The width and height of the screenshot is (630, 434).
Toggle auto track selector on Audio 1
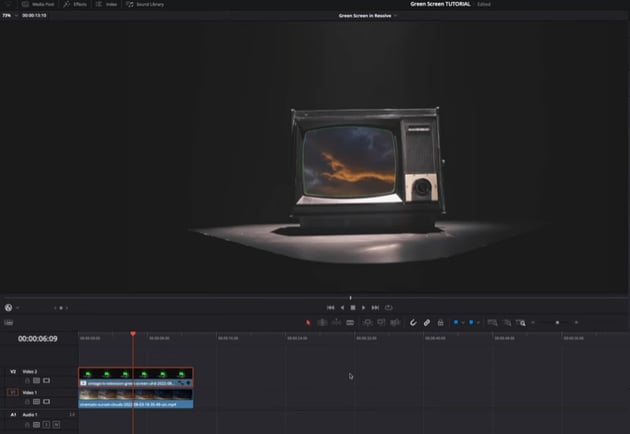37,424
